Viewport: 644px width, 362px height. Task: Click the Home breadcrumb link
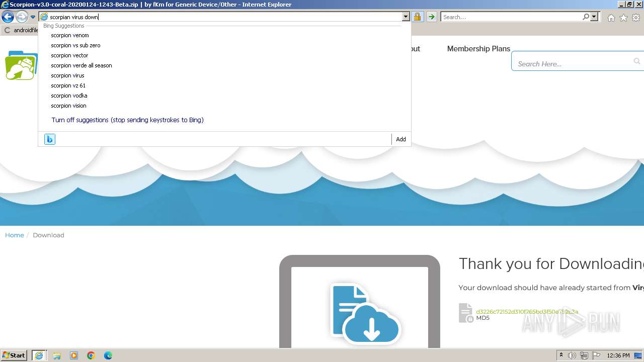(x=15, y=235)
